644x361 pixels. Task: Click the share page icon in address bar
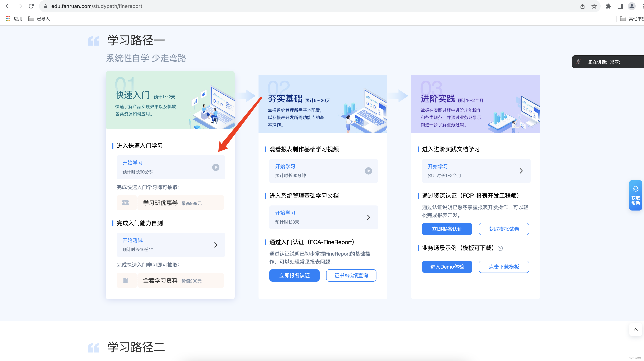coord(582,6)
